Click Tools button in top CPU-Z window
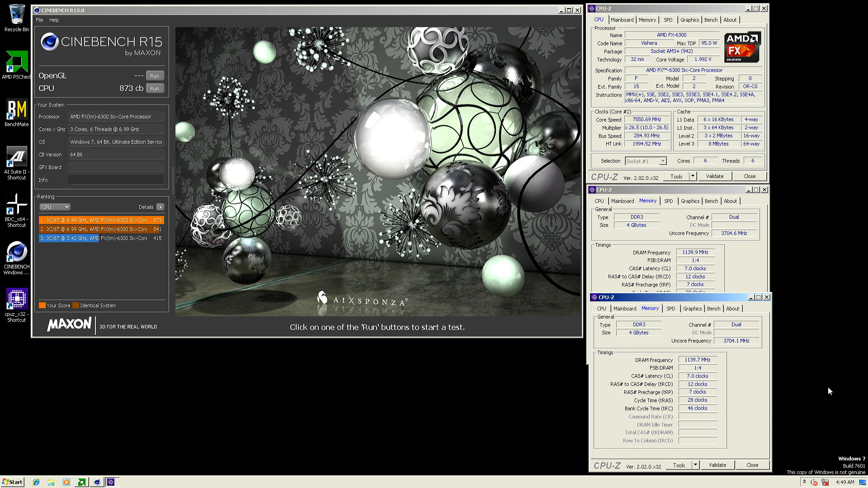The height and width of the screenshot is (488, 868). pyautogui.click(x=676, y=177)
